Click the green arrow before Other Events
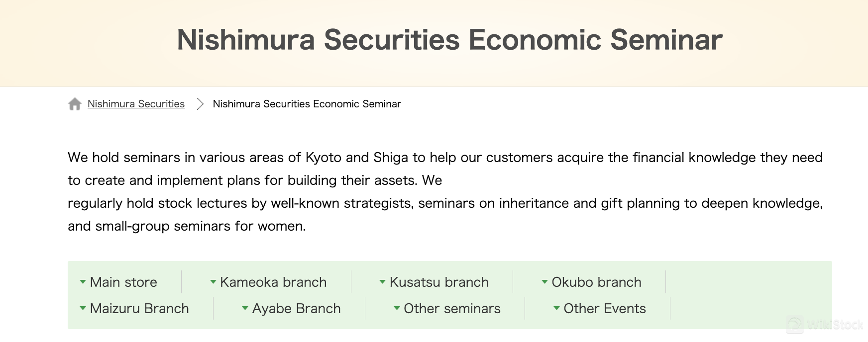 556,308
